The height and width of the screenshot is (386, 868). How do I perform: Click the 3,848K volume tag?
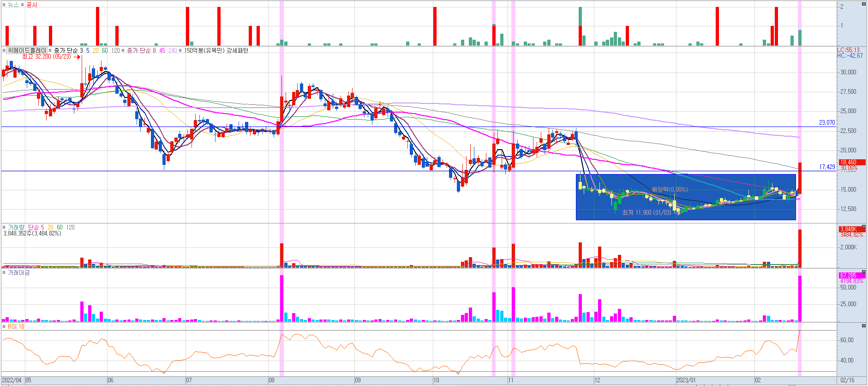(x=852, y=229)
